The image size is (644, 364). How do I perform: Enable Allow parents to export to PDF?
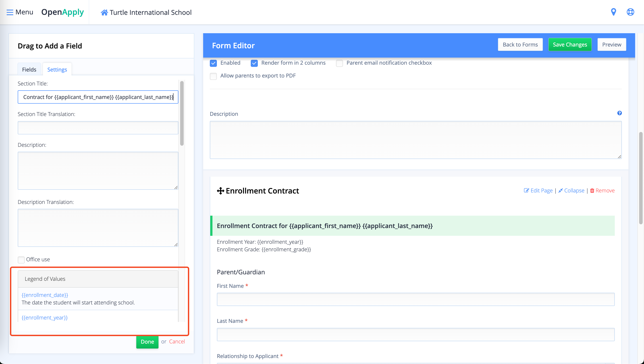click(213, 76)
